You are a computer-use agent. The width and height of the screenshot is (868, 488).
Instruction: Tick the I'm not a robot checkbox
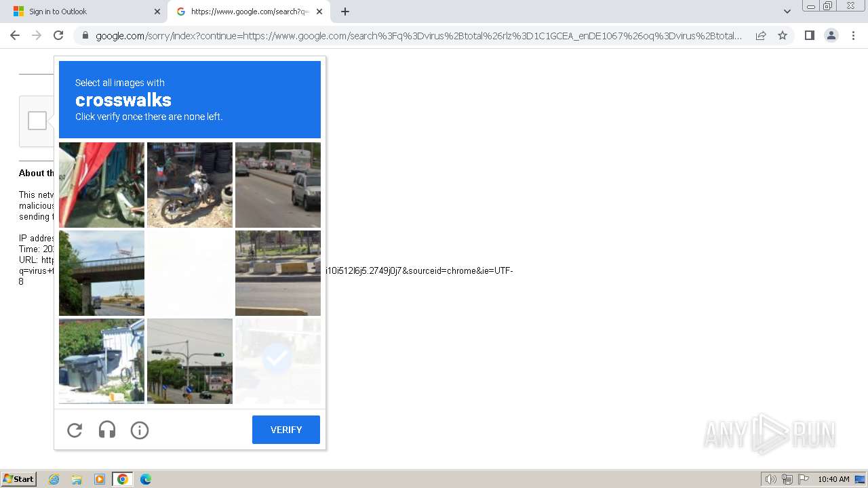(x=37, y=121)
